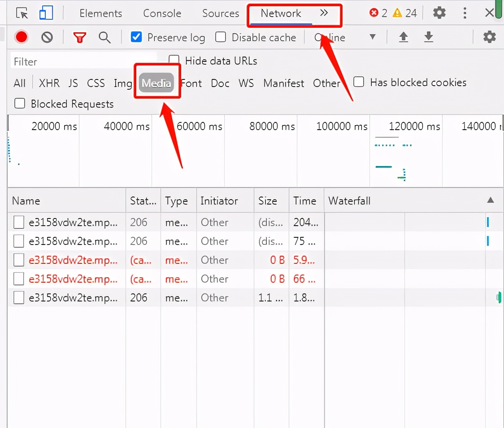Viewport: 504px width, 428px height.
Task: Uncheck the Preserve log checkbox
Action: click(x=136, y=37)
